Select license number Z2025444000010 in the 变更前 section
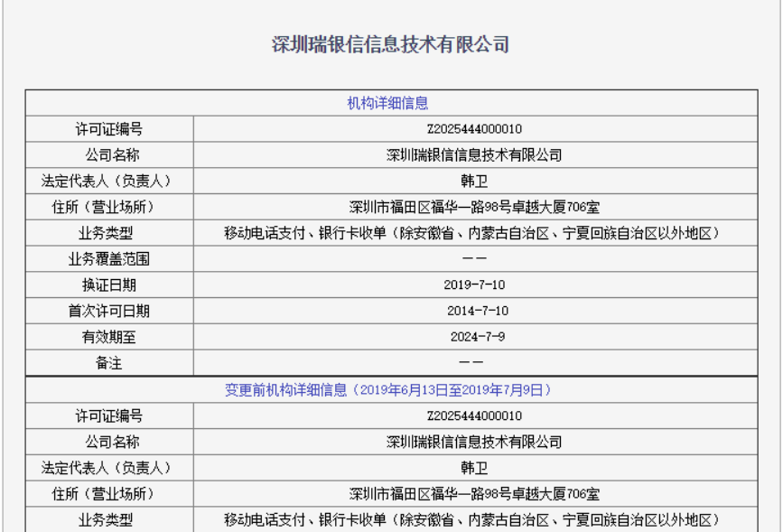783x532 pixels. pos(474,416)
